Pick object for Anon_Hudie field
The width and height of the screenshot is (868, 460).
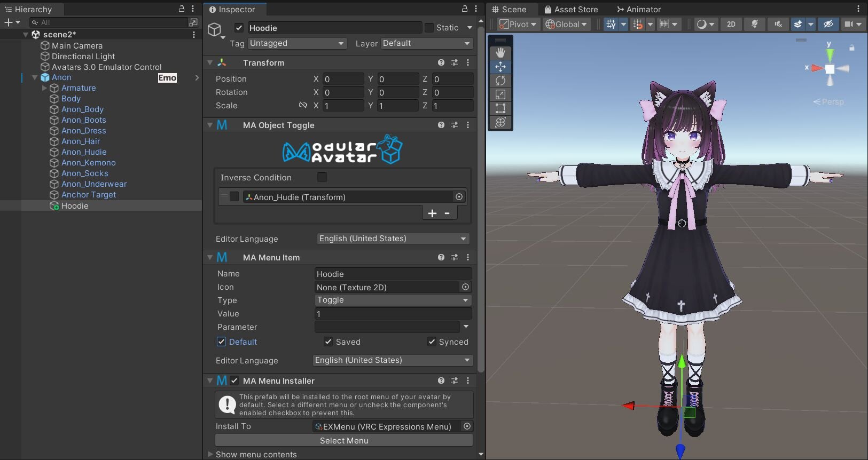tap(459, 197)
